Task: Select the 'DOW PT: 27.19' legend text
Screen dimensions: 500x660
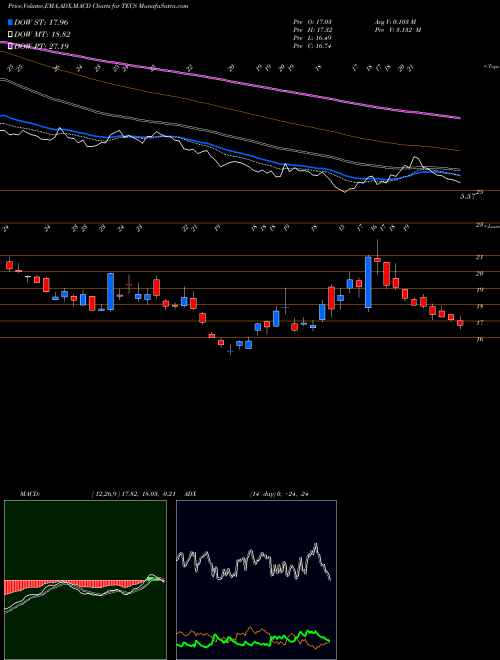Action: pos(41,47)
